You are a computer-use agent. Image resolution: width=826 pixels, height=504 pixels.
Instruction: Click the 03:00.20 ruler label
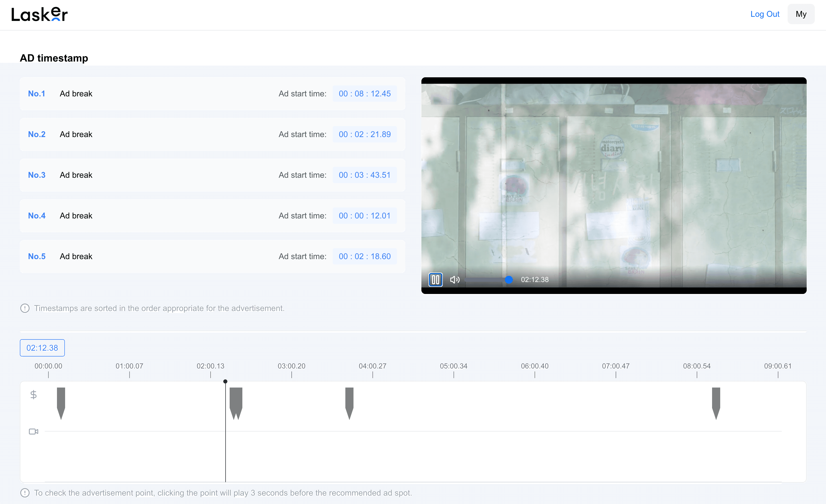coord(292,366)
